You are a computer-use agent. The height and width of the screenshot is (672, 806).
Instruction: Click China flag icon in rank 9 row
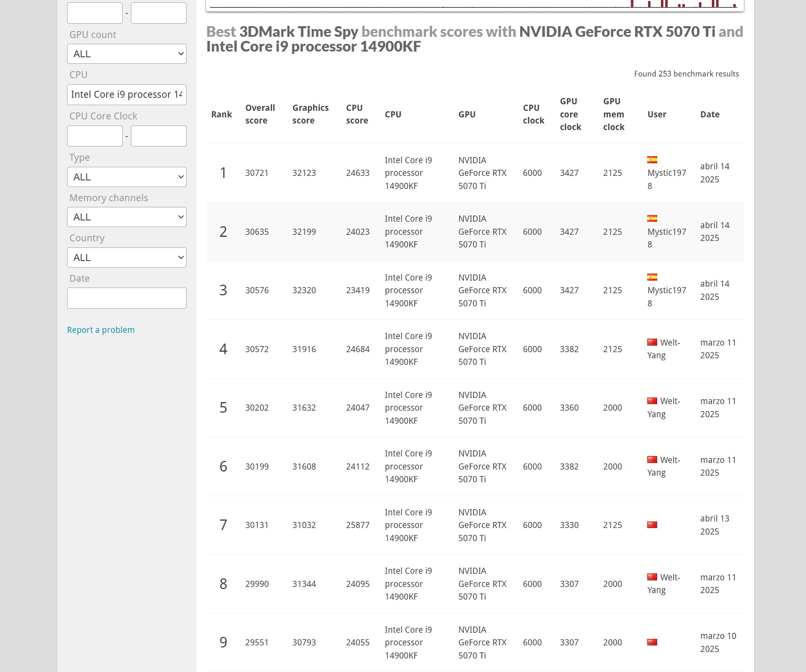(652, 642)
